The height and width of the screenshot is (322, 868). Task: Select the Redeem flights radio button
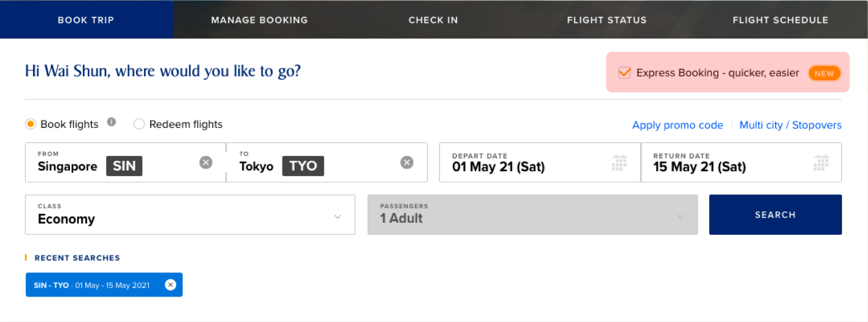pos(139,124)
